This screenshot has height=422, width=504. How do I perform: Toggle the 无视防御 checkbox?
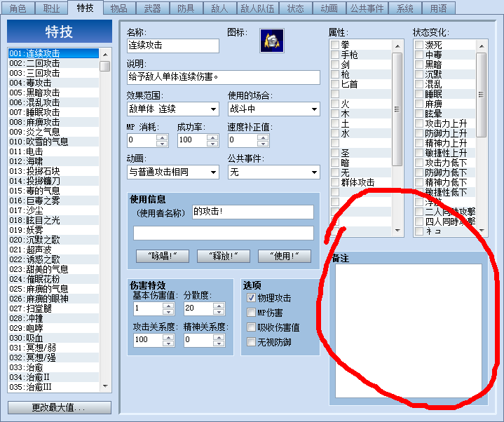[251, 342]
